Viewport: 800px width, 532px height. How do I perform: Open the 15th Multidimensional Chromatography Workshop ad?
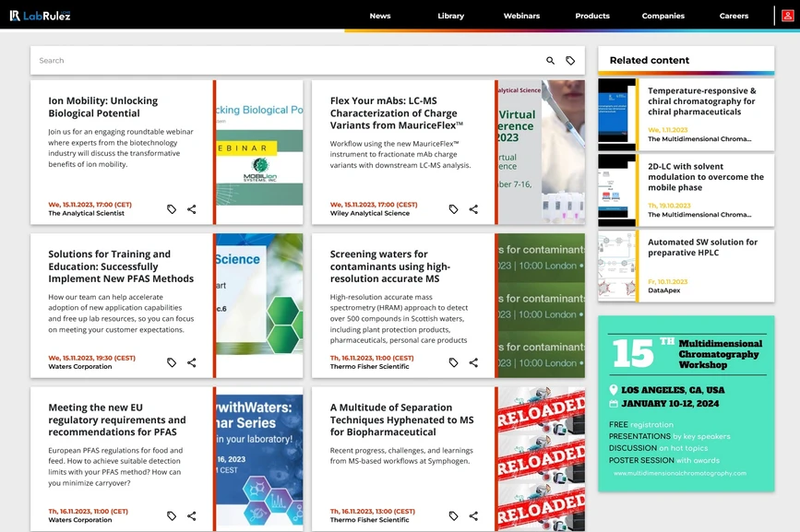pos(686,404)
